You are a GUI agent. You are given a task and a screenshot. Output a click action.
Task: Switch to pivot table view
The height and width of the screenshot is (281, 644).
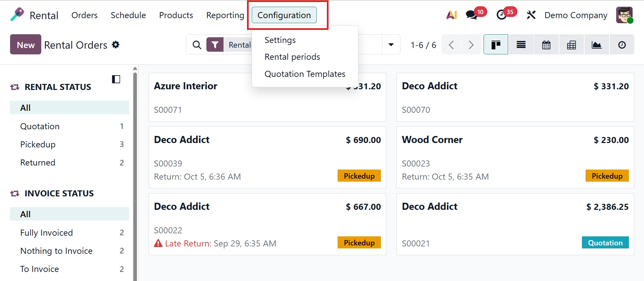point(571,45)
